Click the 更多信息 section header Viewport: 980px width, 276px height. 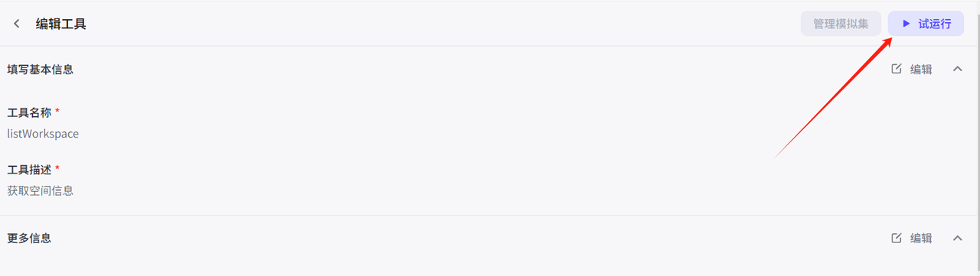[x=29, y=238]
